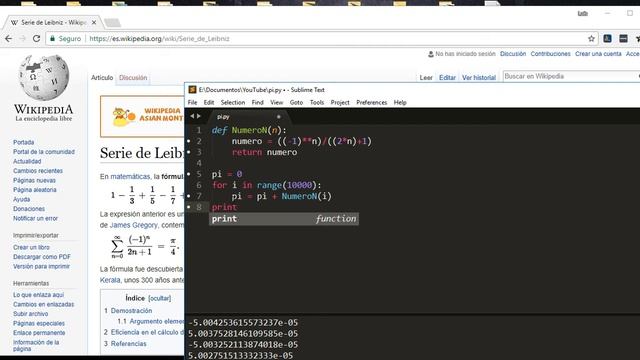Screen dimensions: 640x360
Task: Open the Project menu in Sublime Text
Action: [x=340, y=102]
